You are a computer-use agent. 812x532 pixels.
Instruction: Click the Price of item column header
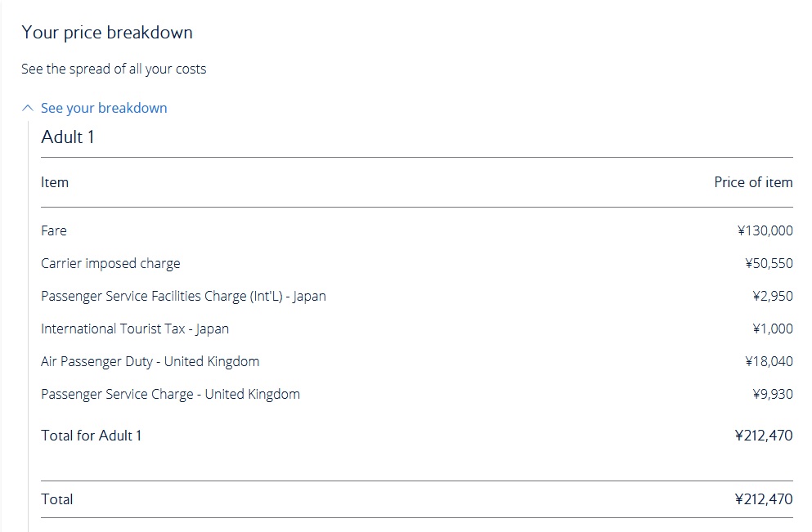point(753,182)
